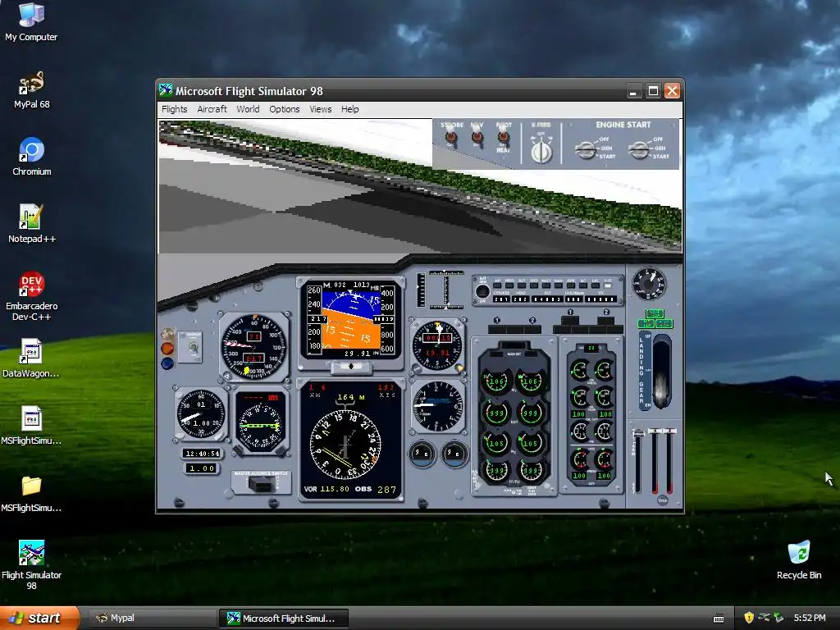
Task: Click the left N2 gauge reading 105
Action: point(496,443)
